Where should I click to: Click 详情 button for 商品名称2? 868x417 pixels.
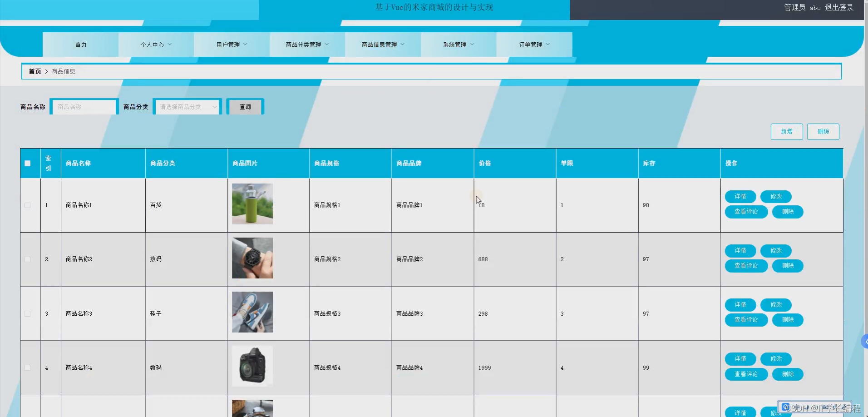point(740,251)
